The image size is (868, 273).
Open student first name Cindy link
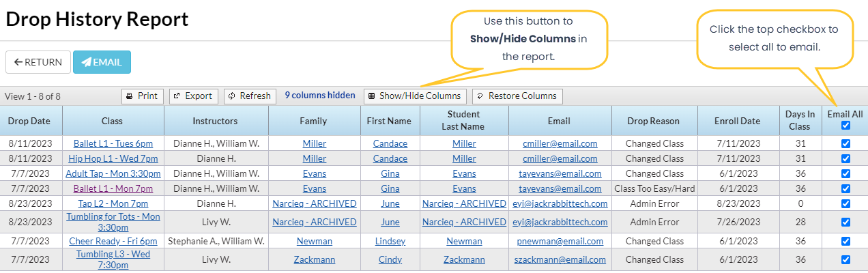click(390, 259)
